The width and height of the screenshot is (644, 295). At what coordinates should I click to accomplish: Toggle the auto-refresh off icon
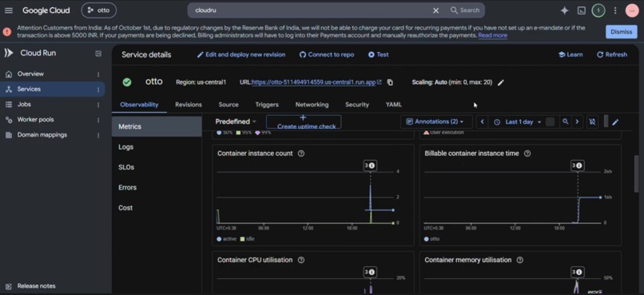click(592, 122)
